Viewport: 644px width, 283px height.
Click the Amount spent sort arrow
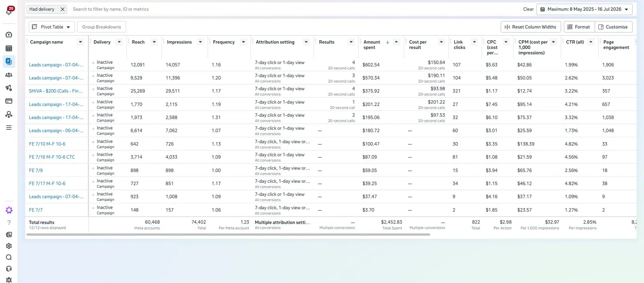click(387, 42)
